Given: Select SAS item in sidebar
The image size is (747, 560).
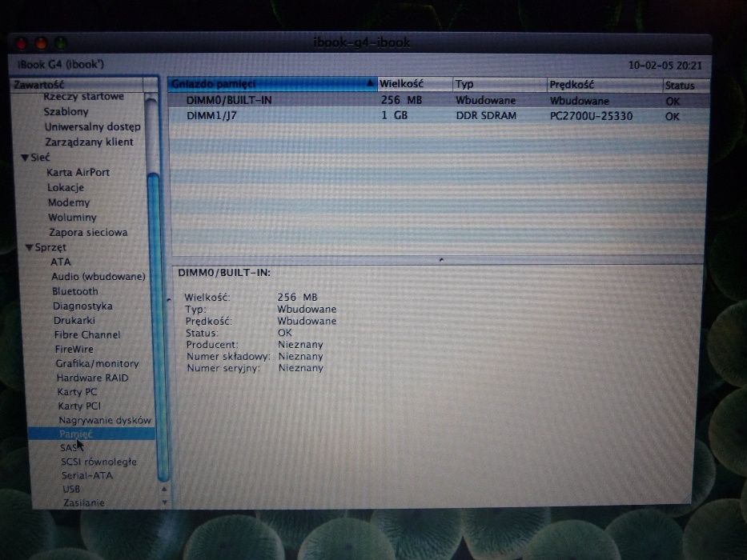Looking at the screenshot, I should point(69,448).
